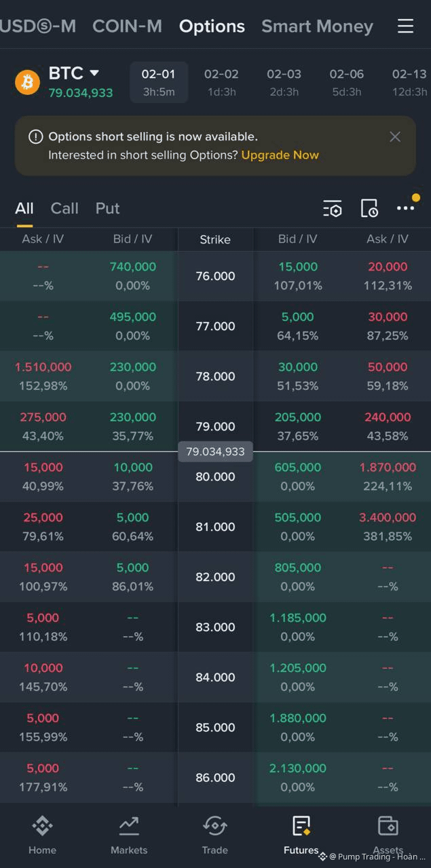431x868 pixels.
Task: Switch to the Call filter tab
Action: (64, 208)
